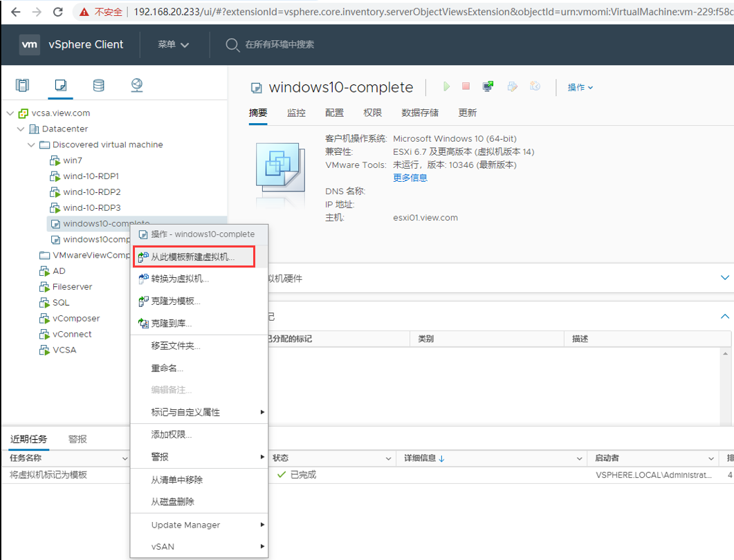Click the red Power Off icon
This screenshot has height=560, width=734.
click(466, 86)
